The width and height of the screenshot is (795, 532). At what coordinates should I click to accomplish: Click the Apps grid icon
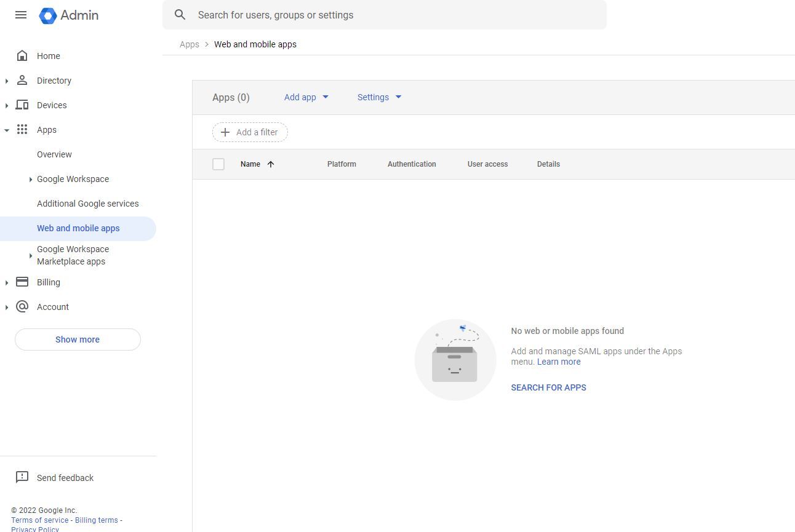pyautogui.click(x=22, y=130)
